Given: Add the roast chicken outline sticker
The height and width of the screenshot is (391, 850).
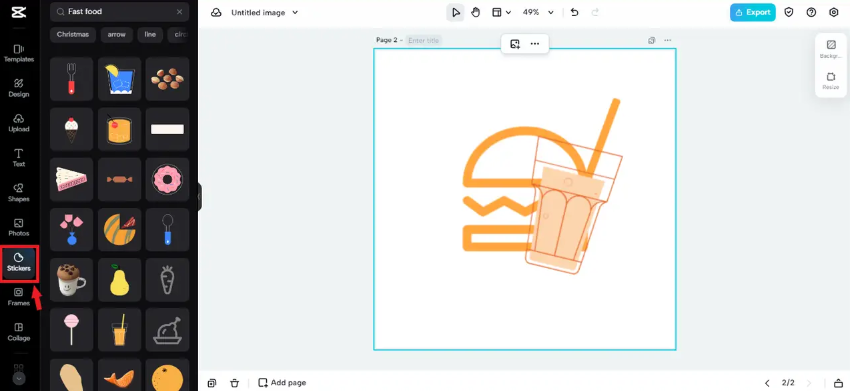Looking at the screenshot, I should (x=168, y=330).
